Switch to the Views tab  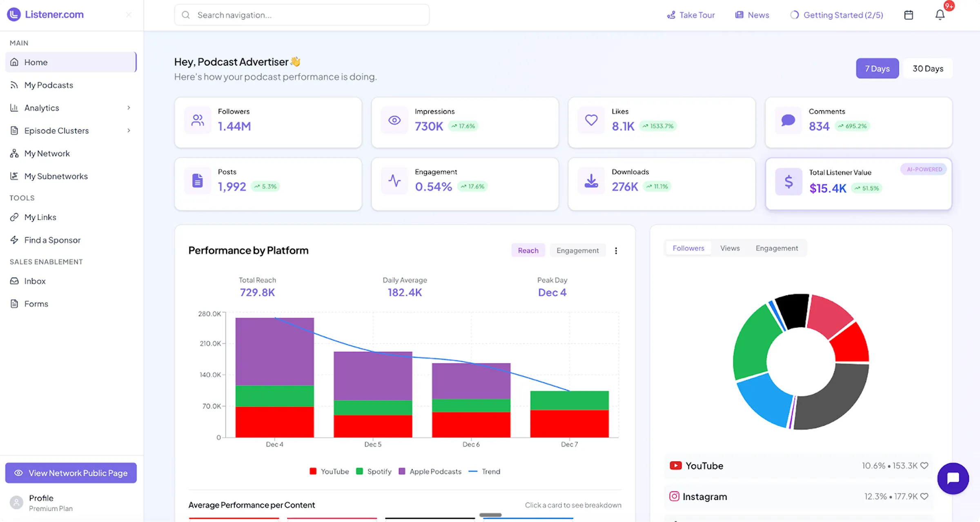tap(730, 248)
